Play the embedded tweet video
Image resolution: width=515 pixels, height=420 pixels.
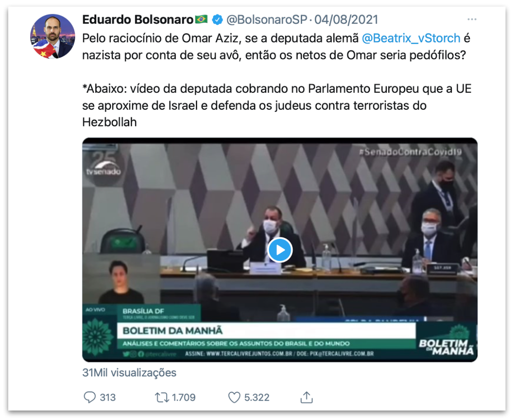(x=280, y=250)
